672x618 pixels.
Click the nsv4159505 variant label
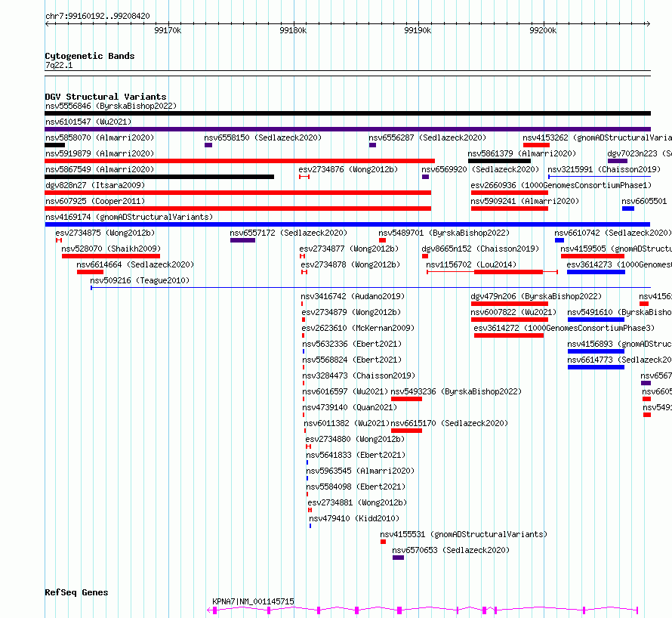click(x=616, y=249)
